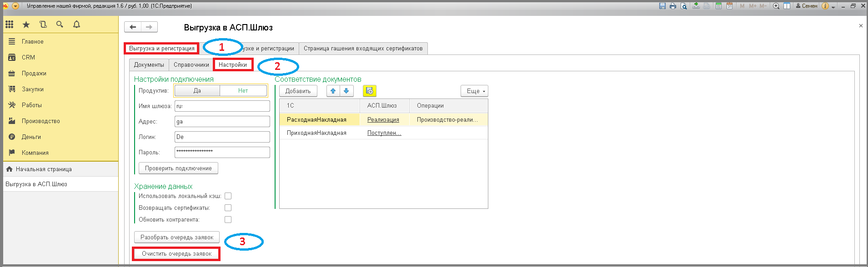Click Очистить очередь заявок button
Image resolution: width=868 pixels, height=267 pixels.
pos(176,254)
